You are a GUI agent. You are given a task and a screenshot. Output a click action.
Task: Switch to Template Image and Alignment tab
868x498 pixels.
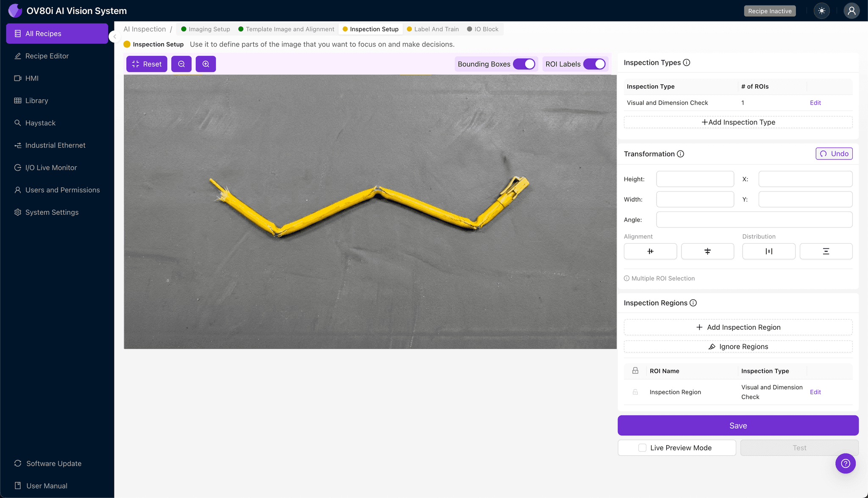[286, 29]
